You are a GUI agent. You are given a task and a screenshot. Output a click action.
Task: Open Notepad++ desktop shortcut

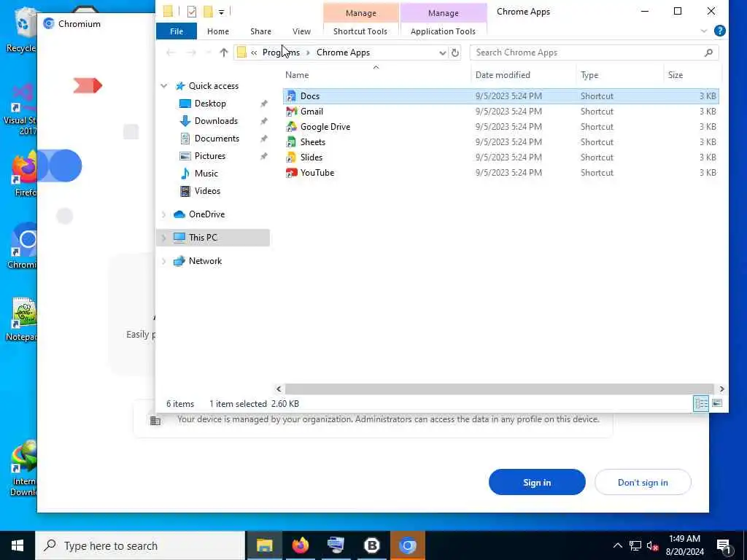click(x=21, y=319)
